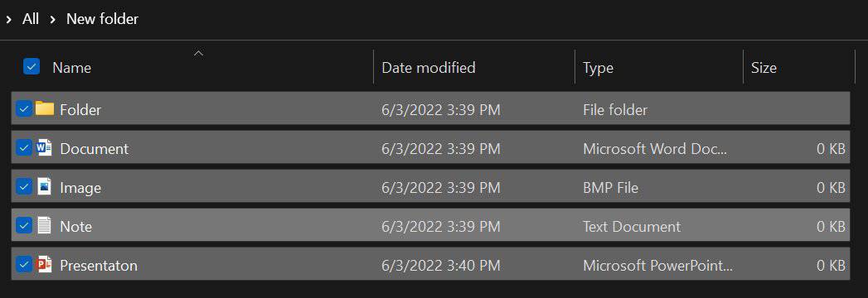Click the Word document icon
This screenshot has height=298, width=868.
click(44, 147)
